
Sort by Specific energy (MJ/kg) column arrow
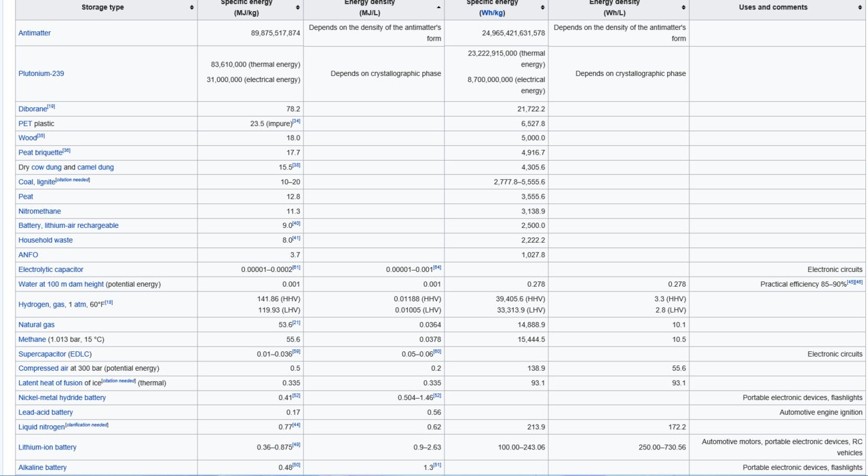[x=297, y=7]
